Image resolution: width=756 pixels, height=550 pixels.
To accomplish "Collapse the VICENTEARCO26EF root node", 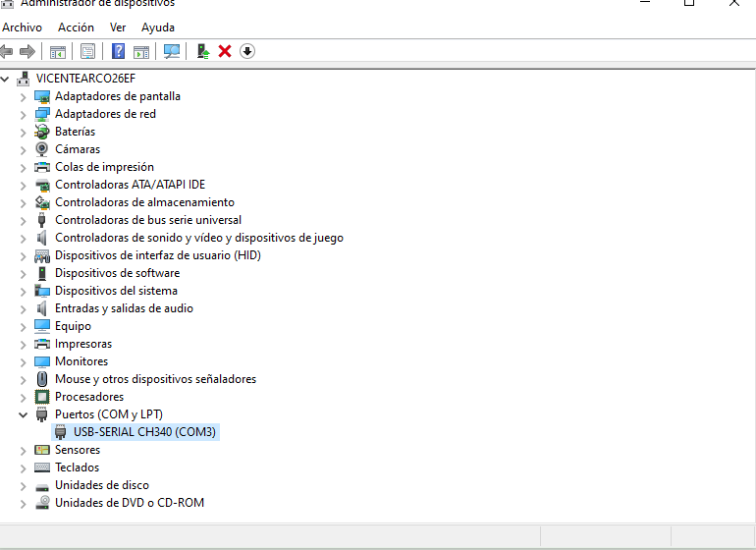I will [x=7, y=79].
